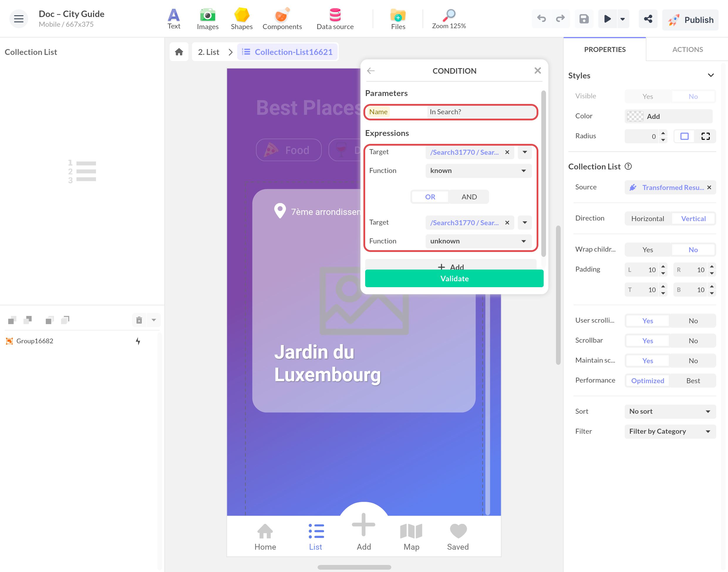Open the Color Add swatch
This screenshot has height=572, width=728.
click(668, 116)
